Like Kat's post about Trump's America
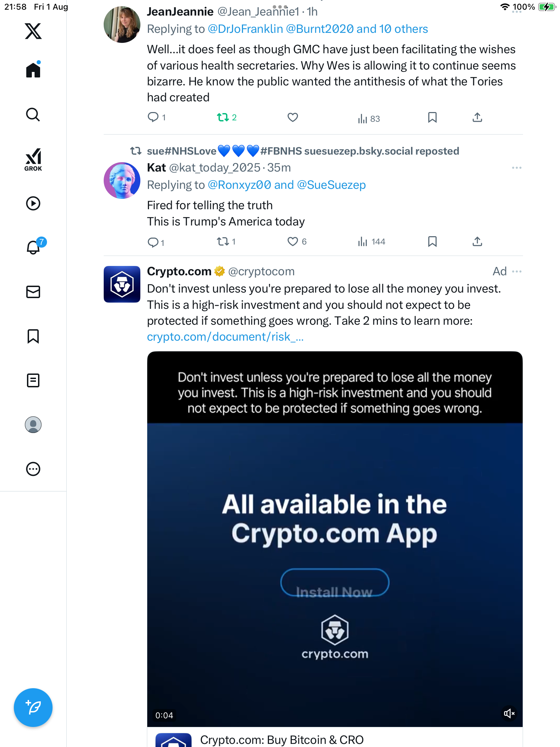 pos(293,241)
